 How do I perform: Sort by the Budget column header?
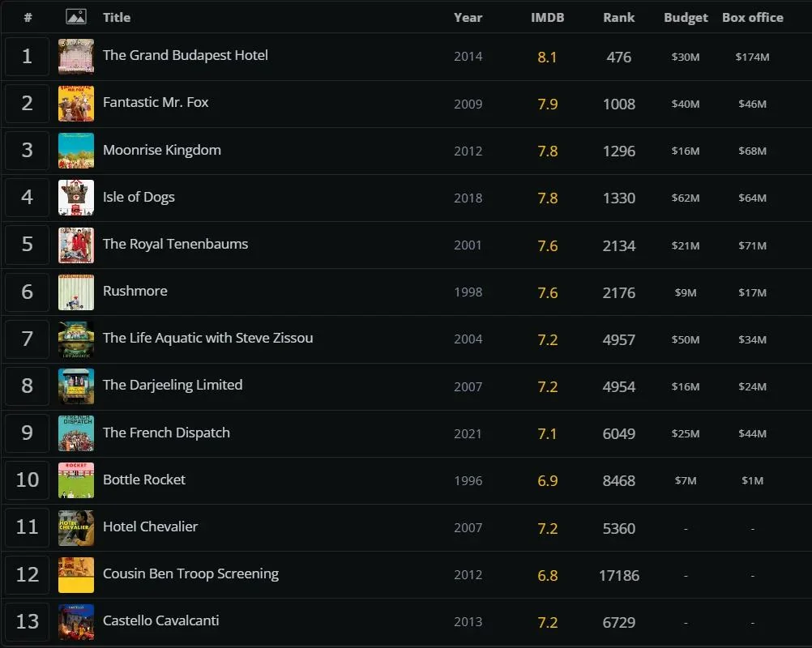click(686, 17)
